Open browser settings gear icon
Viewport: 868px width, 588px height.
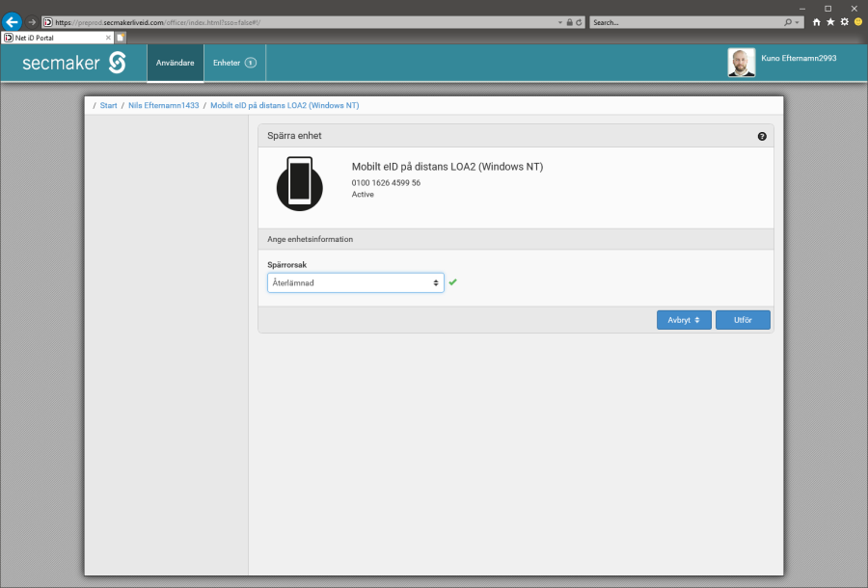pyautogui.click(x=844, y=21)
